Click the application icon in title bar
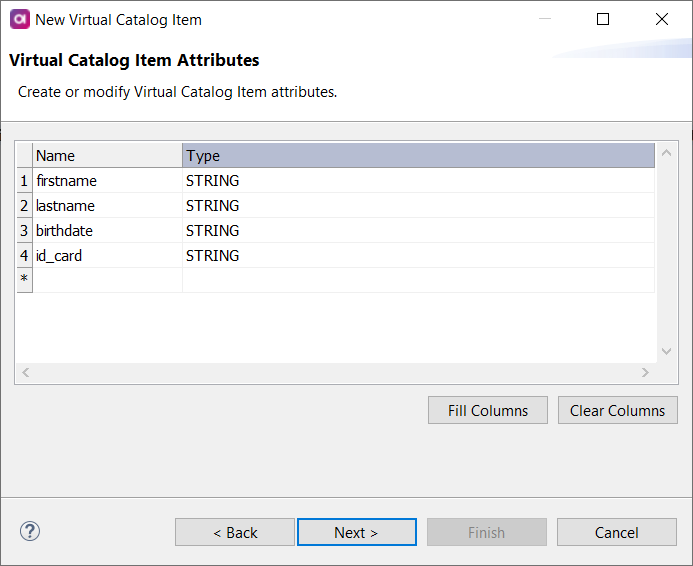The width and height of the screenshot is (693, 566). pos(18,19)
